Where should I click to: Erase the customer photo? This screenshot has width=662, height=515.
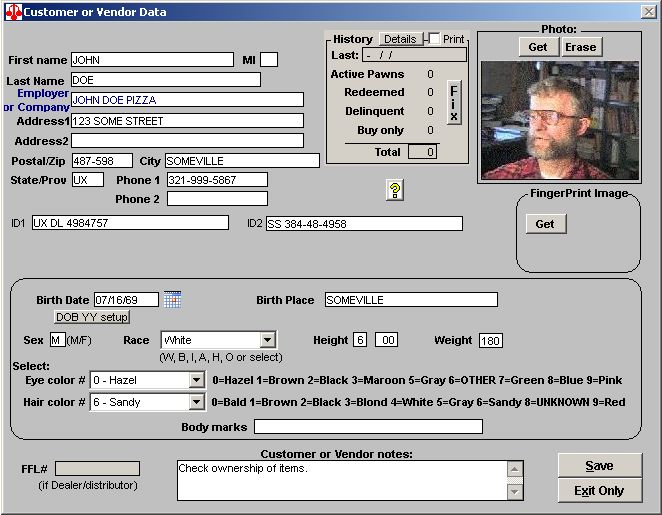580,47
